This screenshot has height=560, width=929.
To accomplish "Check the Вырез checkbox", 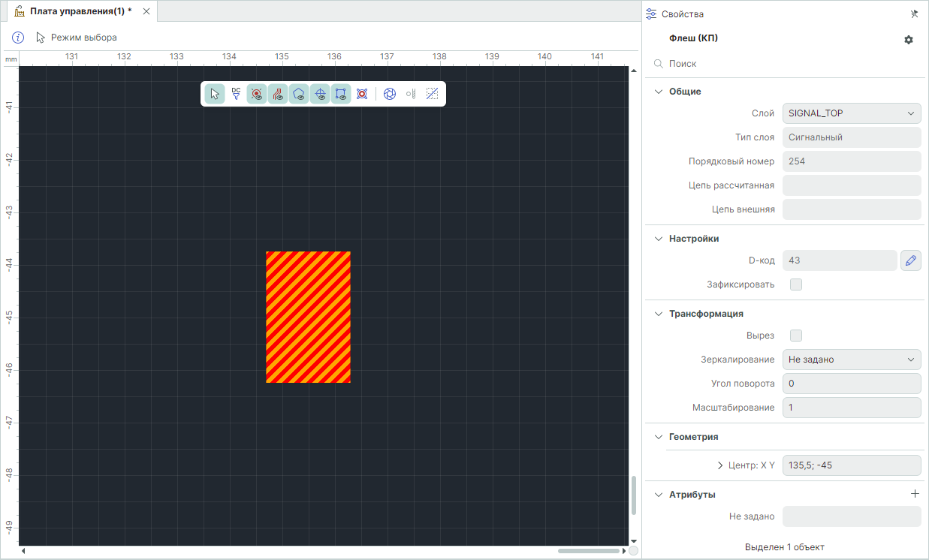I will (x=796, y=336).
